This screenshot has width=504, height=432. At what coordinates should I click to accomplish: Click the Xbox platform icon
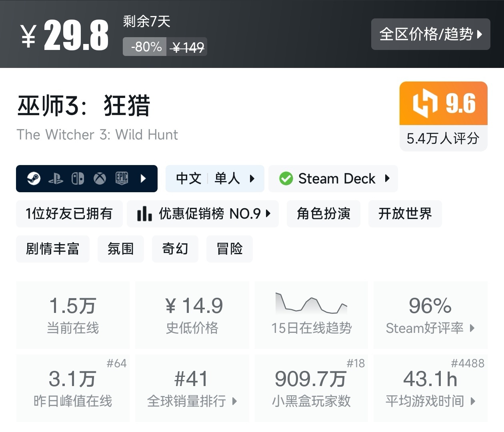coord(100,178)
